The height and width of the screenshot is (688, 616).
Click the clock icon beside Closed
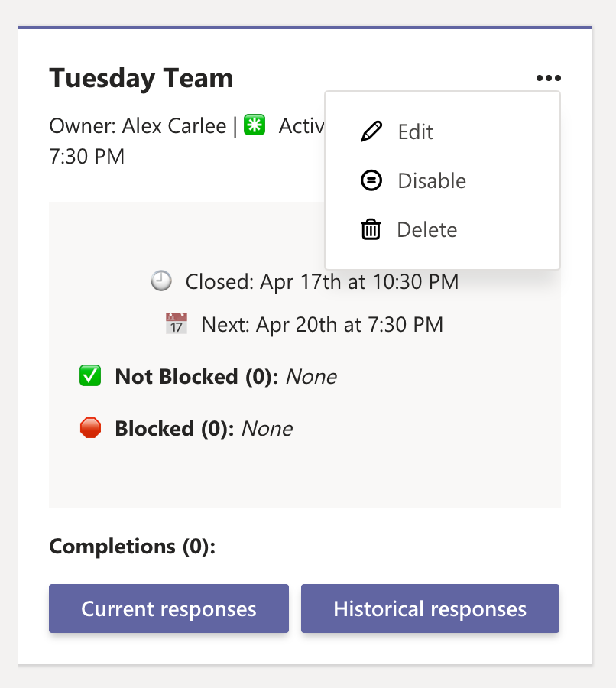click(161, 281)
